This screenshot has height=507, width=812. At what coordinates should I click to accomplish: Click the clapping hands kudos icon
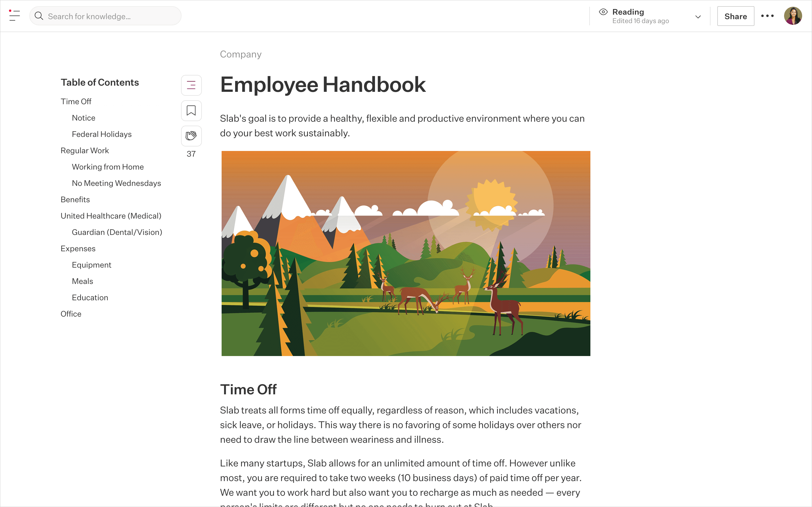tap(191, 136)
